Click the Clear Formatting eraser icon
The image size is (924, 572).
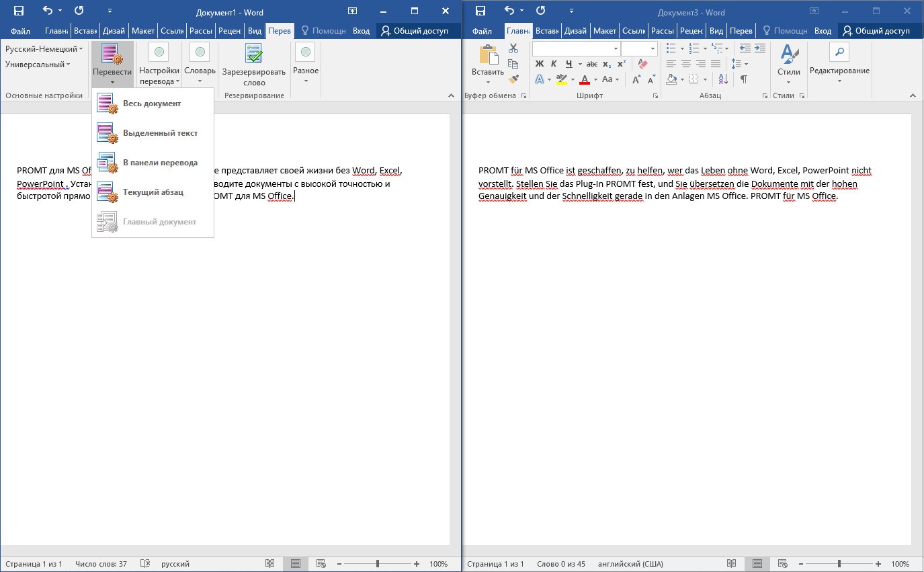click(x=642, y=64)
